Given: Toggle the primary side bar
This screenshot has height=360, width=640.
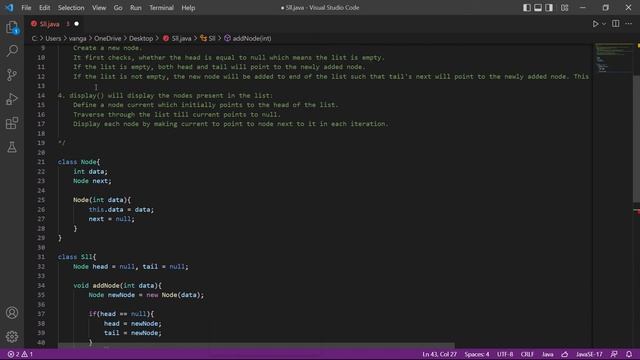Looking at the screenshot, I should tap(527, 8).
